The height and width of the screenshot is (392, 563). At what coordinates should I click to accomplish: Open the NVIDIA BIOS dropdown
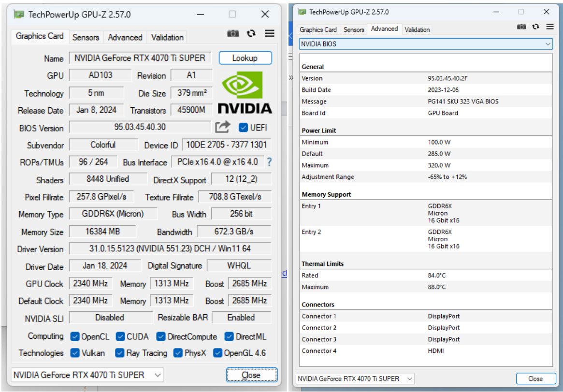click(426, 44)
